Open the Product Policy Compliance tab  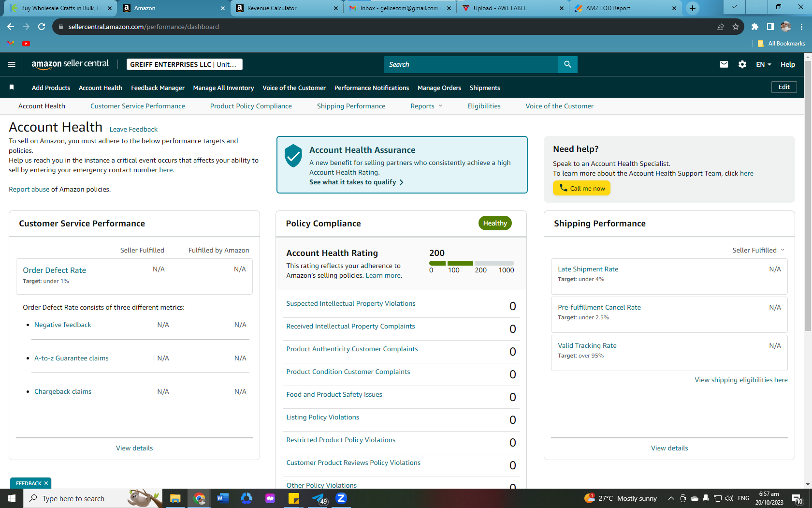point(251,106)
